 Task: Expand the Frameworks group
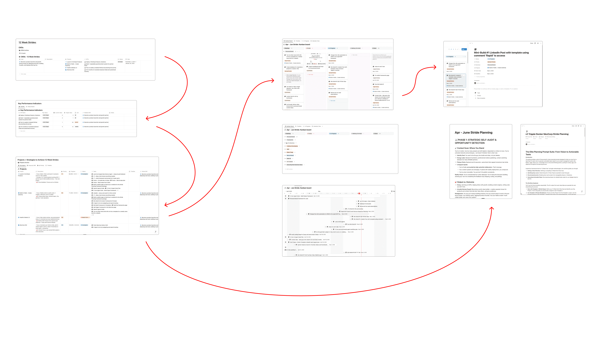click(285, 140)
